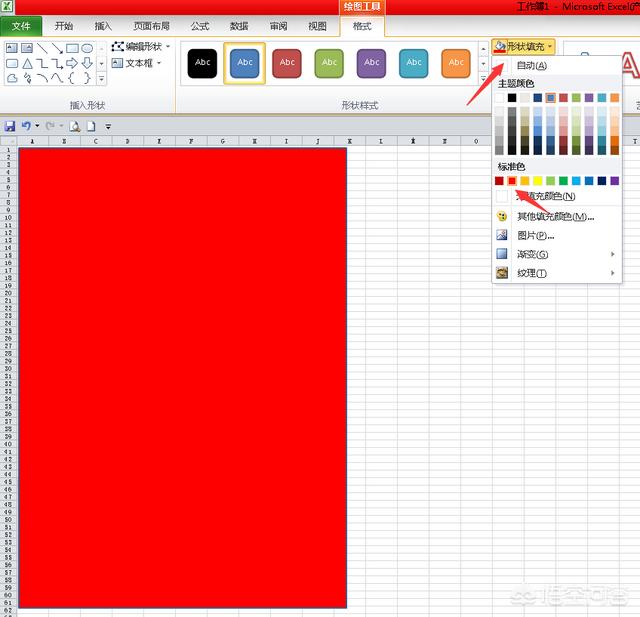
Task: Expand the 渐变(G) submenu
Action: coord(556,254)
